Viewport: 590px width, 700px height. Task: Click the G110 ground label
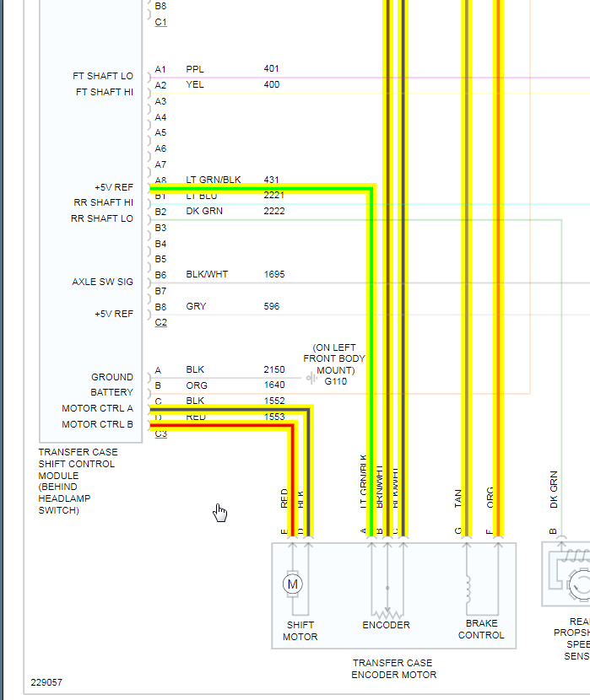(x=335, y=381)
